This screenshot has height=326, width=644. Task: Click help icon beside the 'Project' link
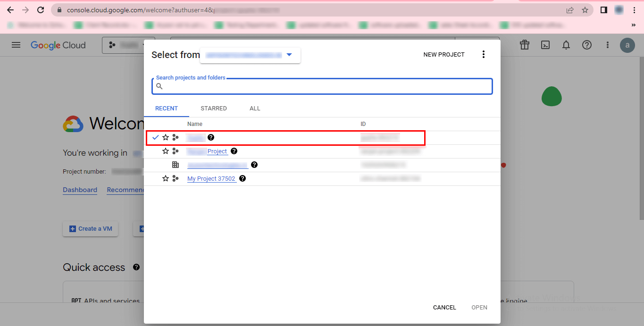click(234, 151)
